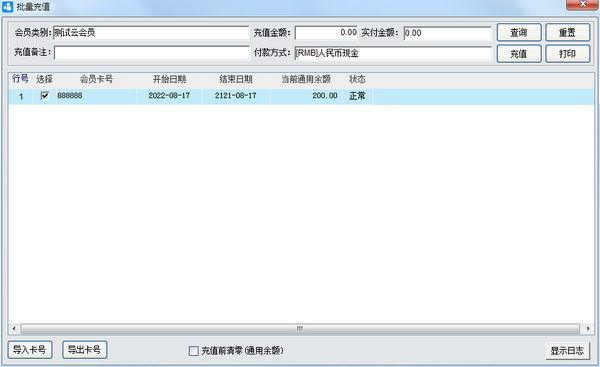Click the 选择 column header
The image size is (600, 367).
tap(44, 79)
